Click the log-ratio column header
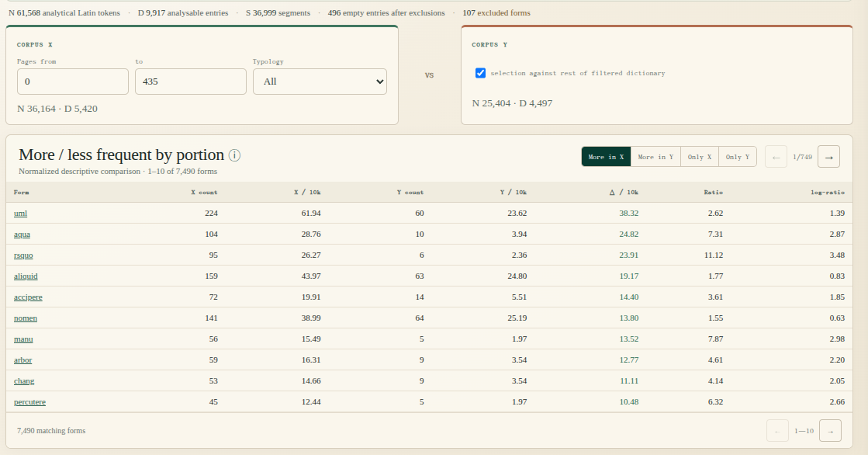868x455 pixels. pos(828,193)
